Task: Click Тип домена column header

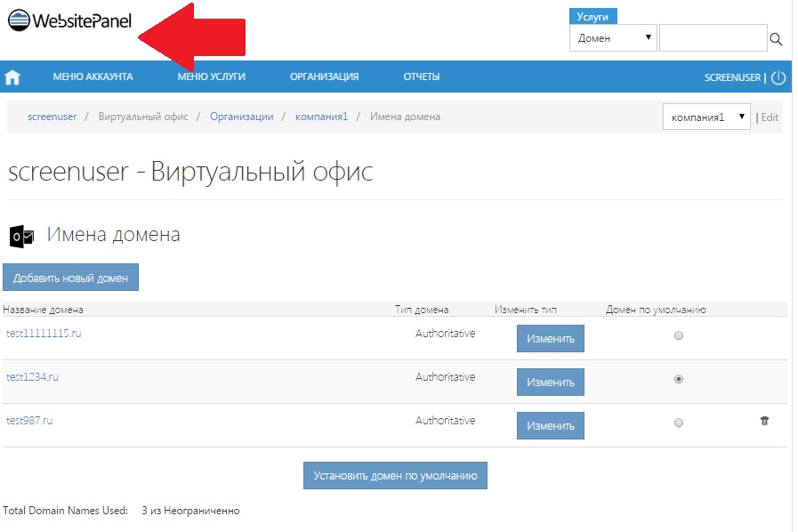Action: coord(422,310)
